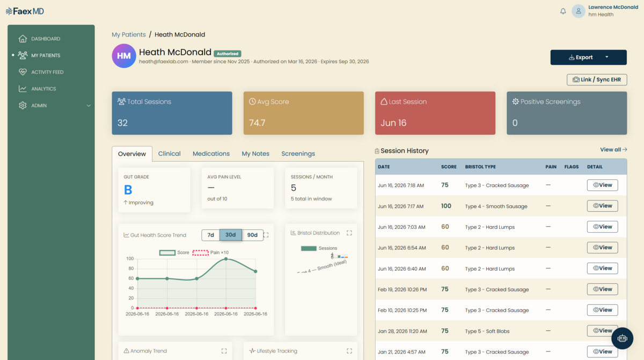Toggle the Sessions legend in Bristol chart

point(319,248)
